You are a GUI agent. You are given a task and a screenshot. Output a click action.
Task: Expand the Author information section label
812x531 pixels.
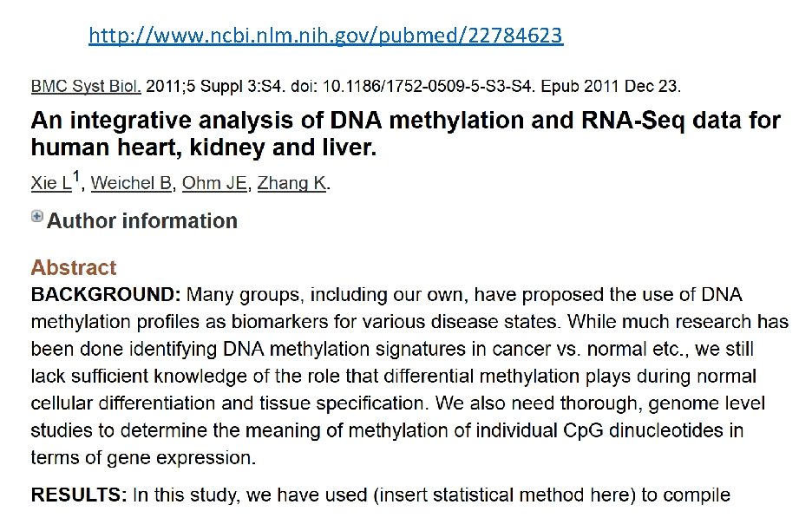point(142,221)
